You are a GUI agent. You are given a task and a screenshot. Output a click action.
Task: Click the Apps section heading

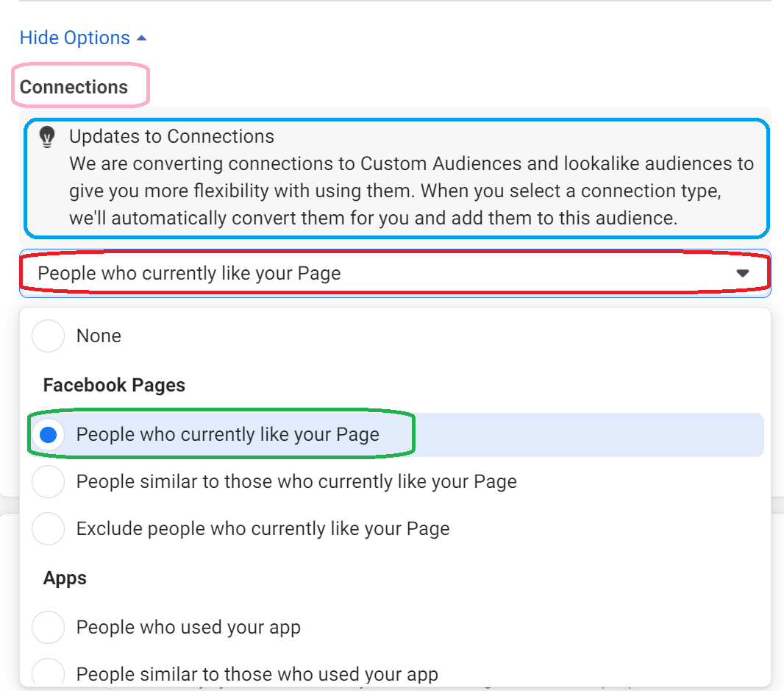(65, 578)
